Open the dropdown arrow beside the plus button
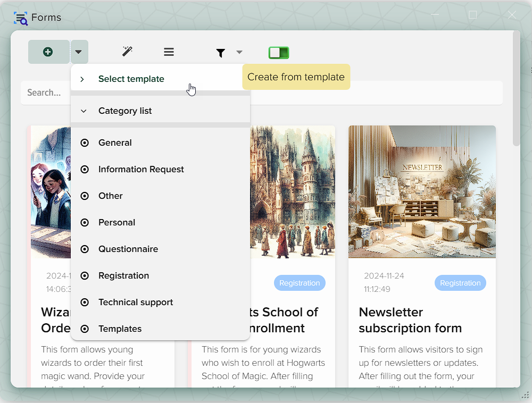 [x=79, y=52]
